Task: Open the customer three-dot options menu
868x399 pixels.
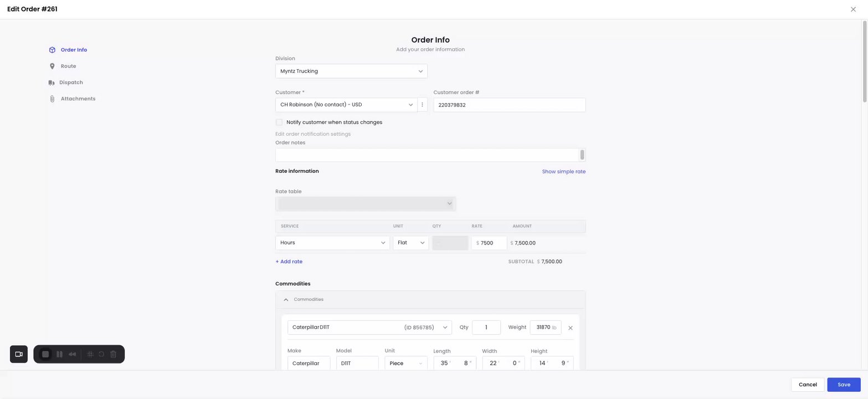Action: click(422, 105)
